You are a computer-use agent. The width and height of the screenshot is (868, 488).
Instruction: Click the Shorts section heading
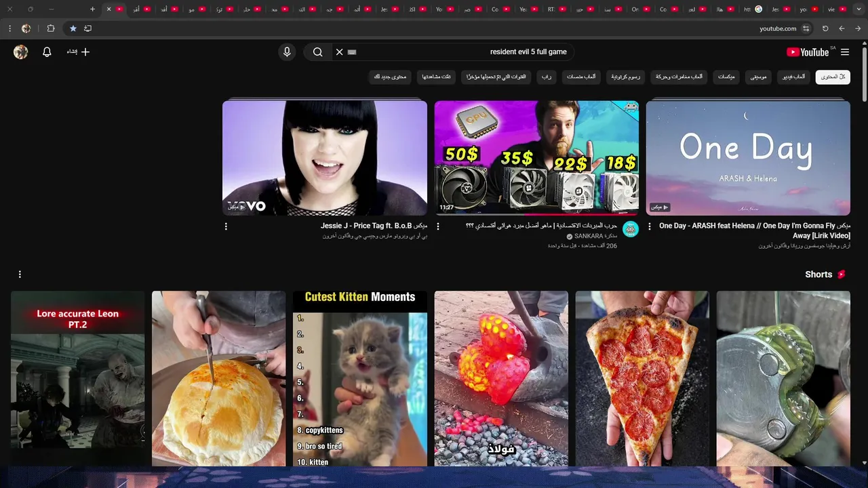point(818,274)
